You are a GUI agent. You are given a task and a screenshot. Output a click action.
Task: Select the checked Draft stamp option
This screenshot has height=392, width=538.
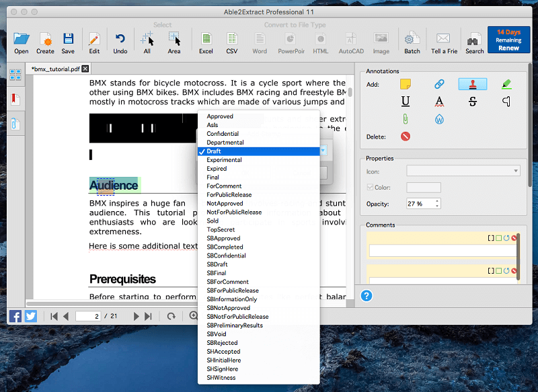tap(259, 151)
